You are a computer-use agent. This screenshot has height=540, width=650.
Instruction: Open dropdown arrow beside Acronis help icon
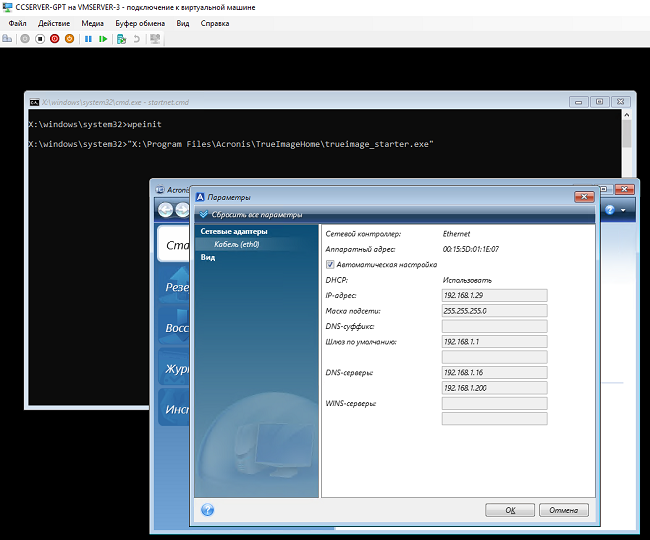pyautogui.click(x=623, y=210)
